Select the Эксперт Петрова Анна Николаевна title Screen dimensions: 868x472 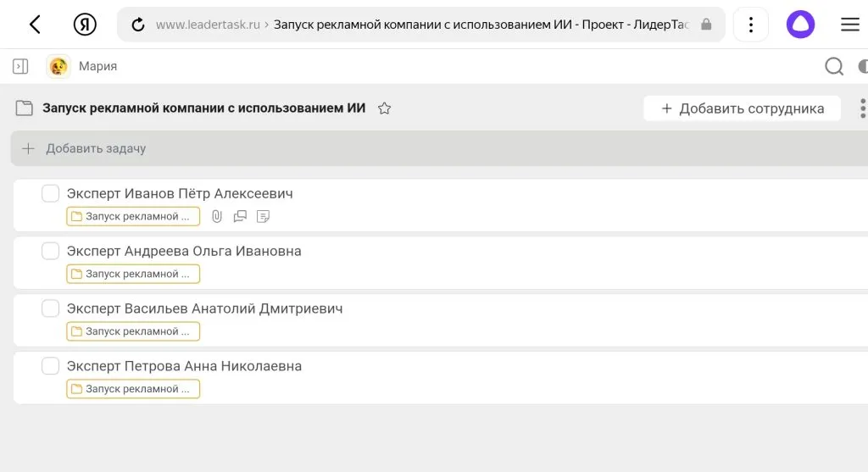(184, 366)
